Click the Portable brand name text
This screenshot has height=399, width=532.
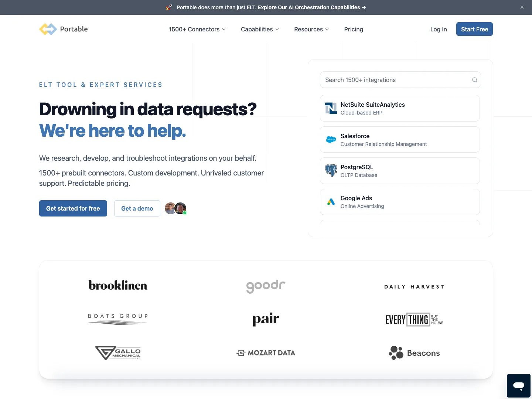pos(74,29)
